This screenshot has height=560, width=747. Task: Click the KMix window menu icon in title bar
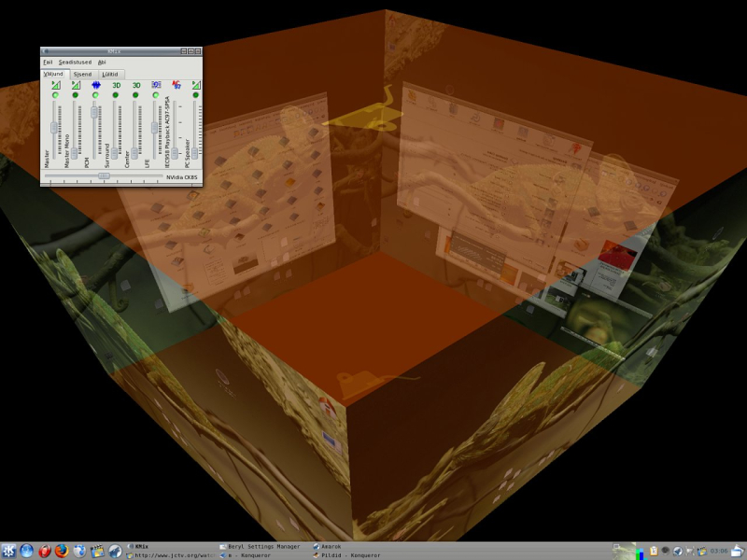(45, 51)
